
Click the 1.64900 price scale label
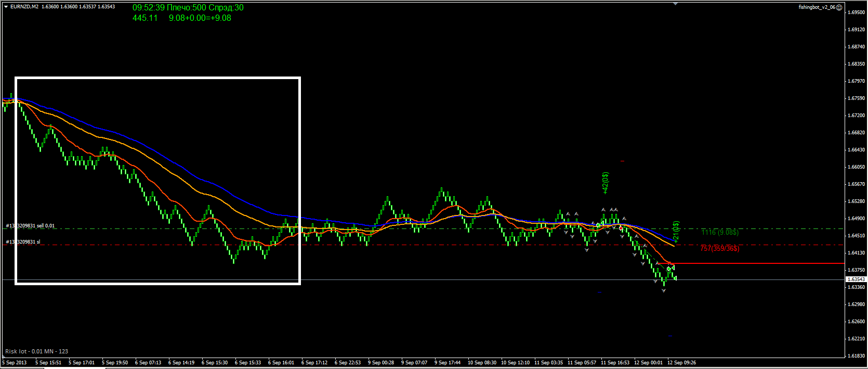(x=856, y=218)
